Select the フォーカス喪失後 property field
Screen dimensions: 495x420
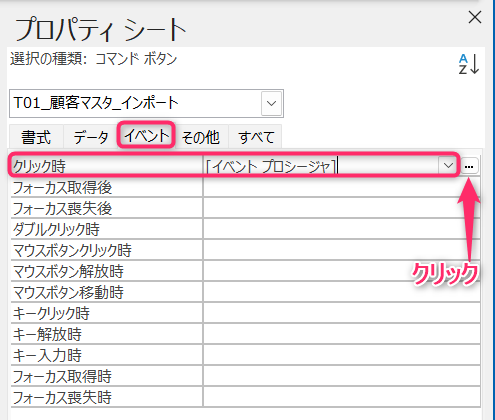point(342,208)
